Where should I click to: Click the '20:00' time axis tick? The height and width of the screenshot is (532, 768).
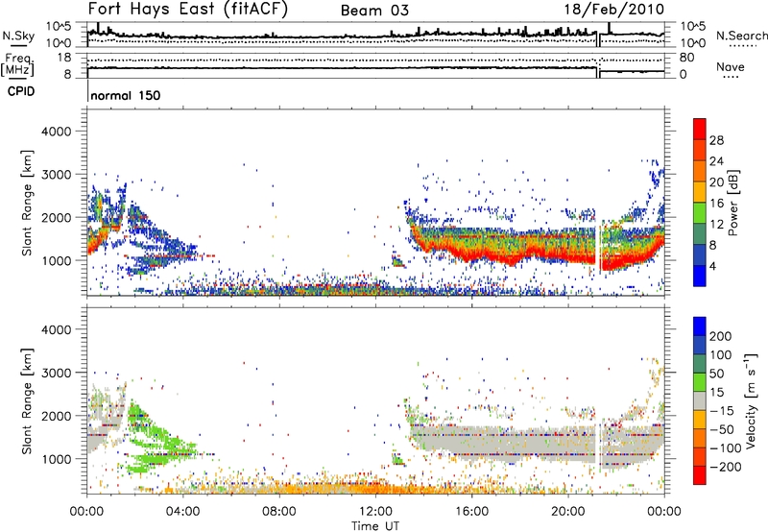[568, 512]
